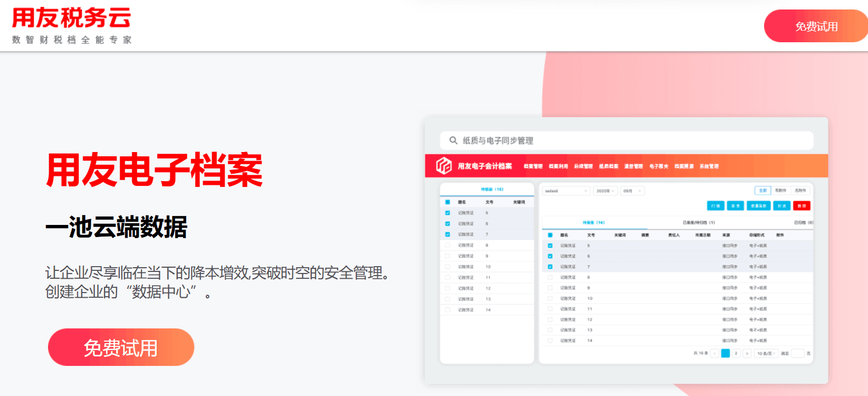Uncheck row 5 with 接口同步 in the main table
Screen dimensions: 868x396
point(550,246)
